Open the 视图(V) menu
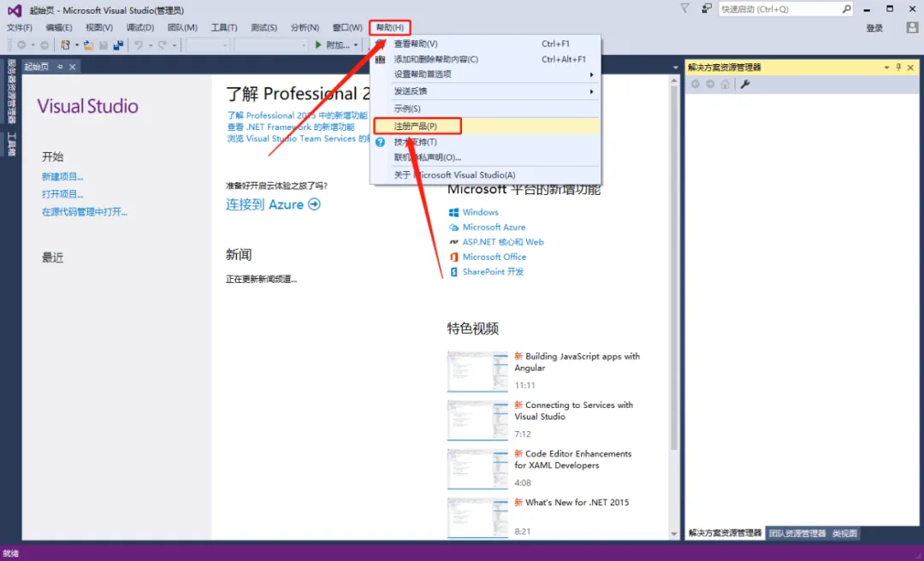The width and height of the screenshot is (924, 561). pos(99,27)
